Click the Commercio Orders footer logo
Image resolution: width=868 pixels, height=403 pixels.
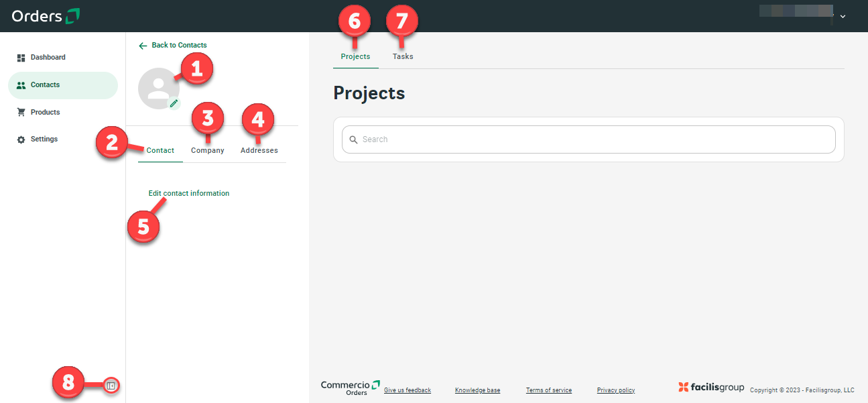pos(351,388)
